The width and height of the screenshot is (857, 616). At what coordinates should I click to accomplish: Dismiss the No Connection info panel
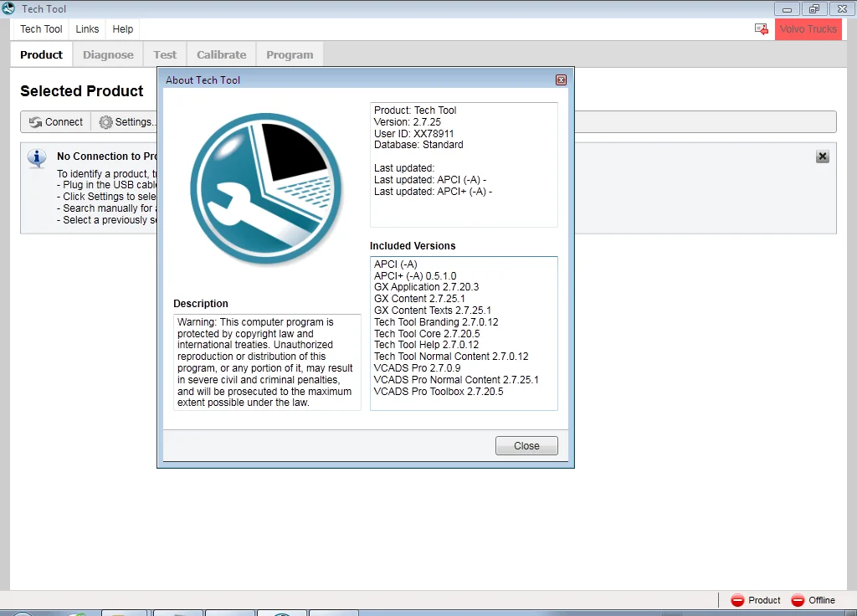(823, 157)
